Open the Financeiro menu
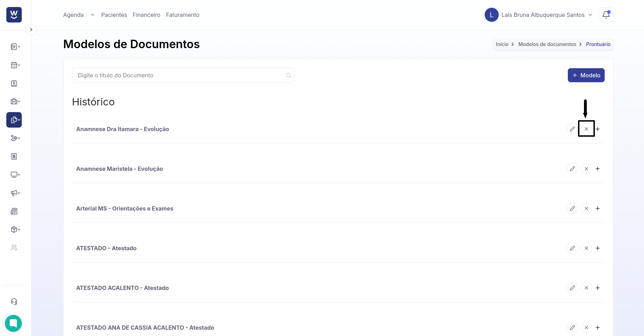 pyautogui.click(x=146, y=15)
